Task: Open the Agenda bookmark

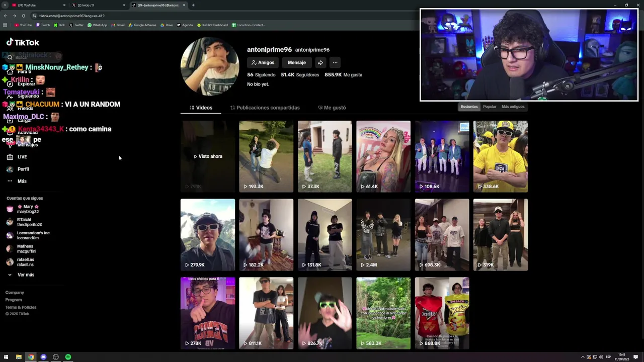Action: pyautogui.click(x=185, y=25)
